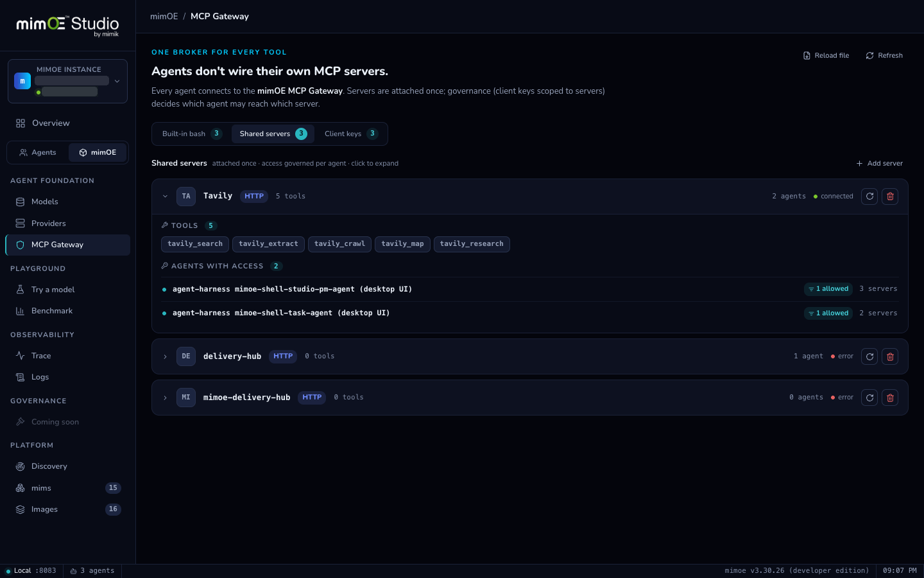Collapse the Tavily server card
924x578 pixels.
coord(165,197)
